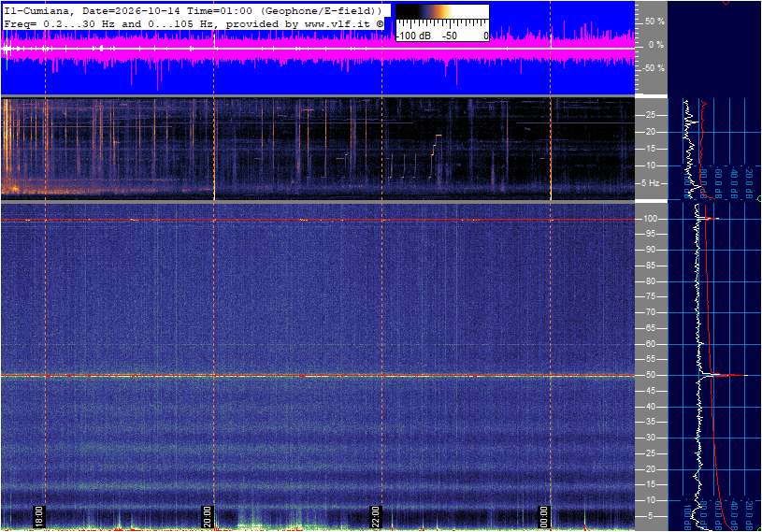Click the 55 tick on E-field frequency axis
The image size is (762, 532).
[650, 359]
